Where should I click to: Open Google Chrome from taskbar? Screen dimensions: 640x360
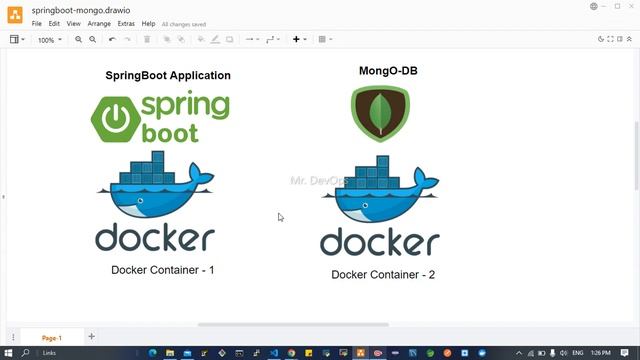click(291, 353)
